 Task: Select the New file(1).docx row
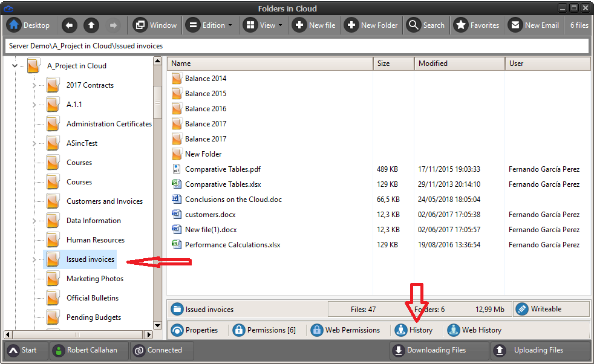[x=379, y=230]
